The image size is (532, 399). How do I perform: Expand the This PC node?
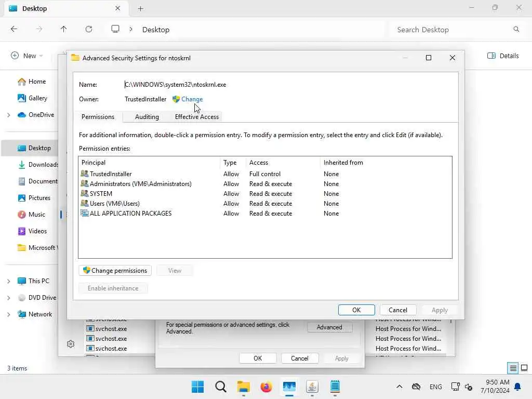pyautogui.click(x=8, y=281)
